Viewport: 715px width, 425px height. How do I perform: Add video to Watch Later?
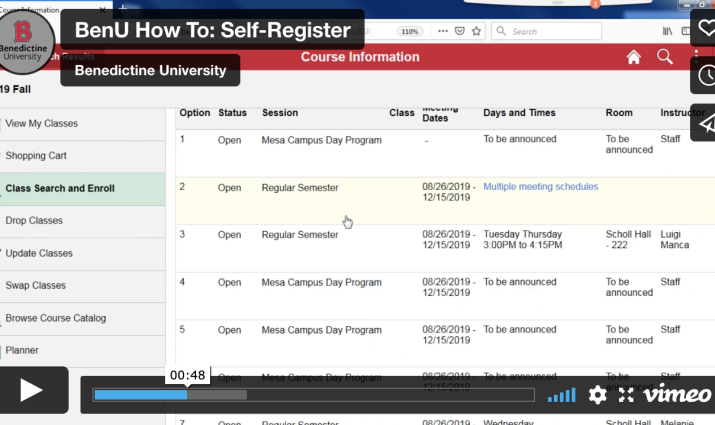(x=705, y=76)
